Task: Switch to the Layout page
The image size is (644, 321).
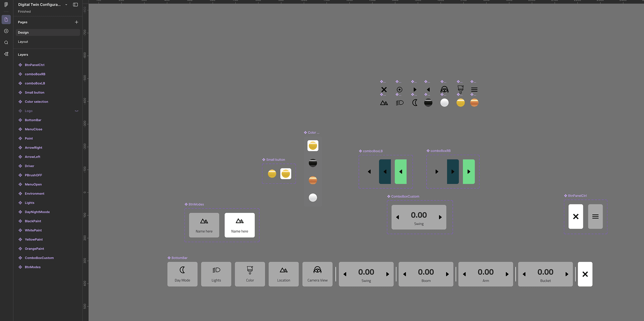Action: tap(23, 42)
